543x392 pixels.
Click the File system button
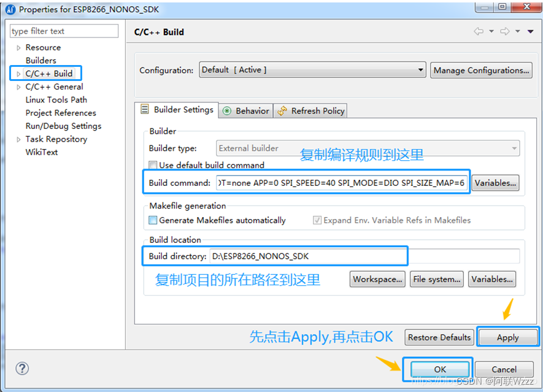point(437,279)
